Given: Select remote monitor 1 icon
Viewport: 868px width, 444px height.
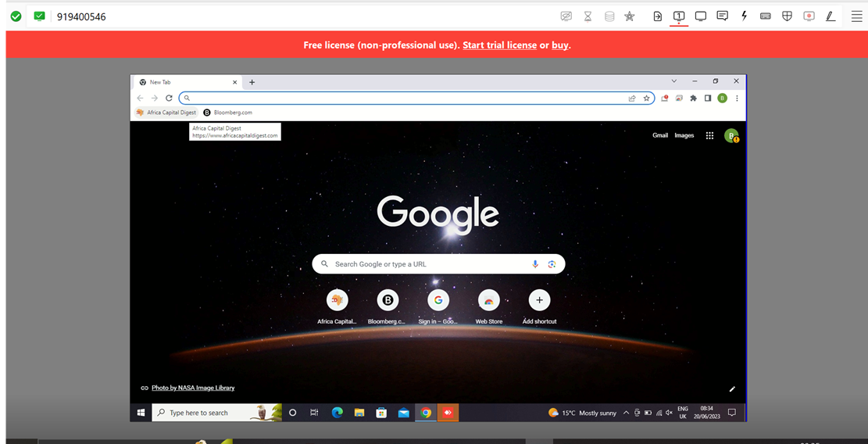Looking at the screenshot, I should click(x=679, y=16).
